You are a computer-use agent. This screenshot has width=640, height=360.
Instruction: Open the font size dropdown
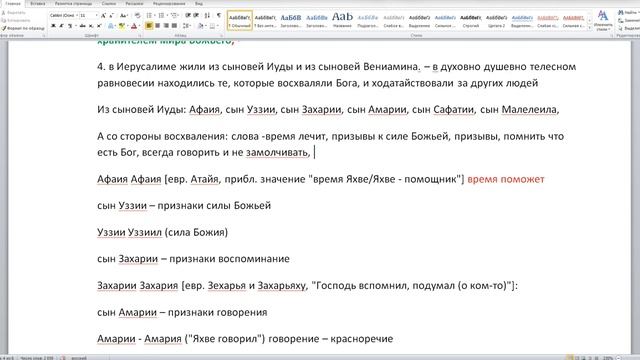(x=96, y=16)
